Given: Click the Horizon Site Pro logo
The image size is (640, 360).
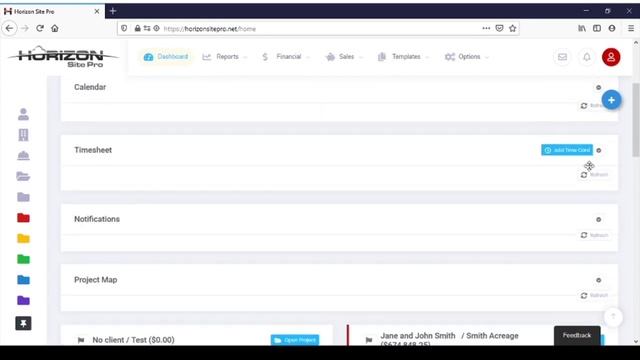Looking at the screenshot, I should click(x=63, y=57).
